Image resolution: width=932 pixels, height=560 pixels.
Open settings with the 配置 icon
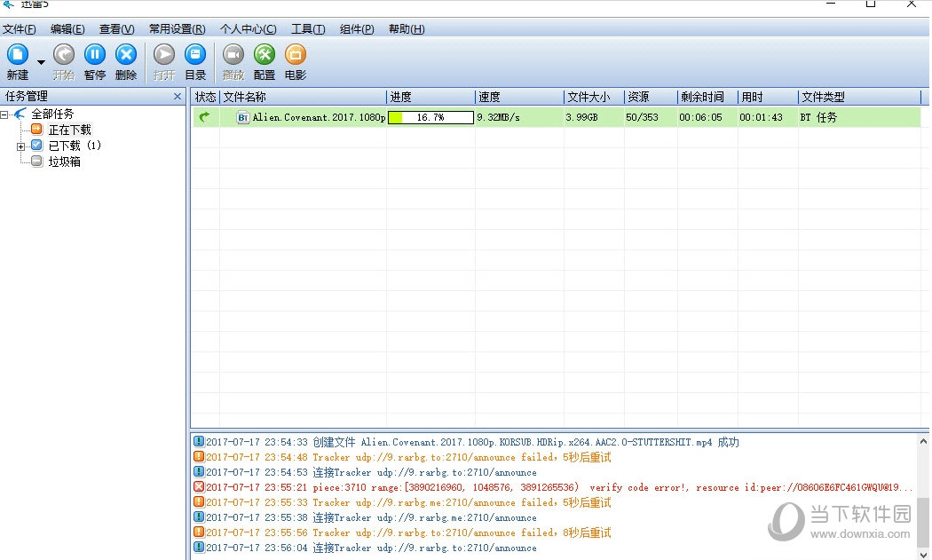click(265, 55)
